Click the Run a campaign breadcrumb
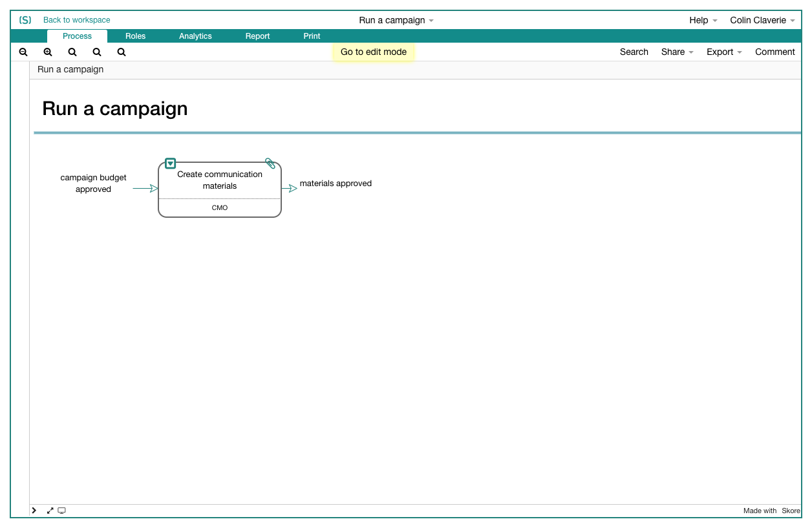The image size is (812, 528). (x=70, y=69)
